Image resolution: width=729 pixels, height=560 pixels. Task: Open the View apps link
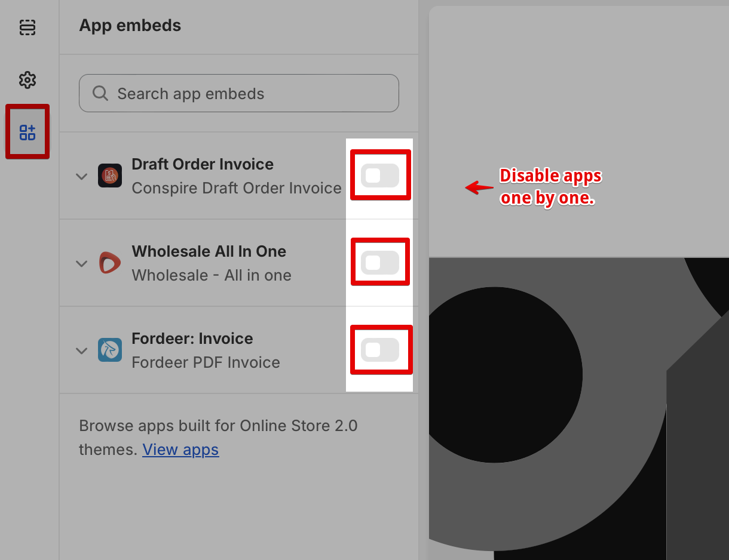[180, 449]
